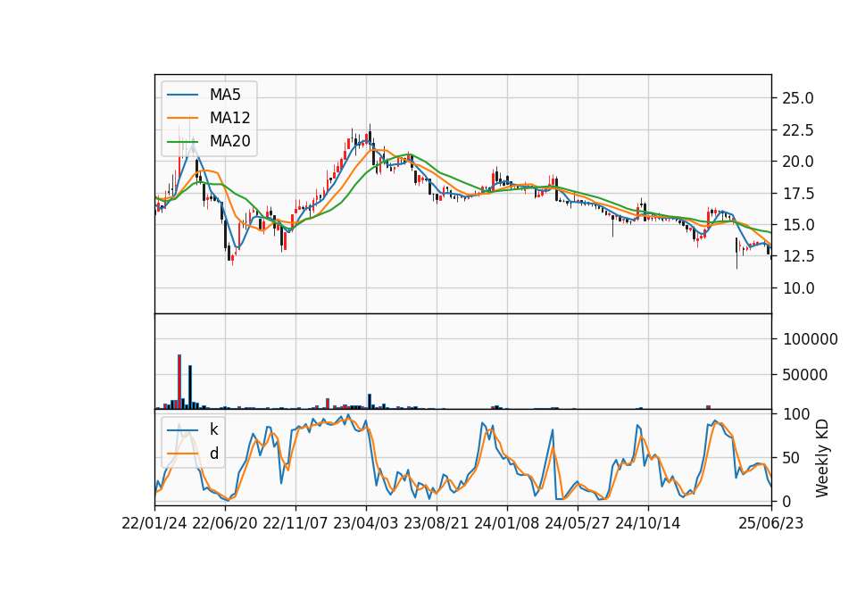Click the 25/06/23 date label
Screen dimensions: 857x616
(771, 523)
